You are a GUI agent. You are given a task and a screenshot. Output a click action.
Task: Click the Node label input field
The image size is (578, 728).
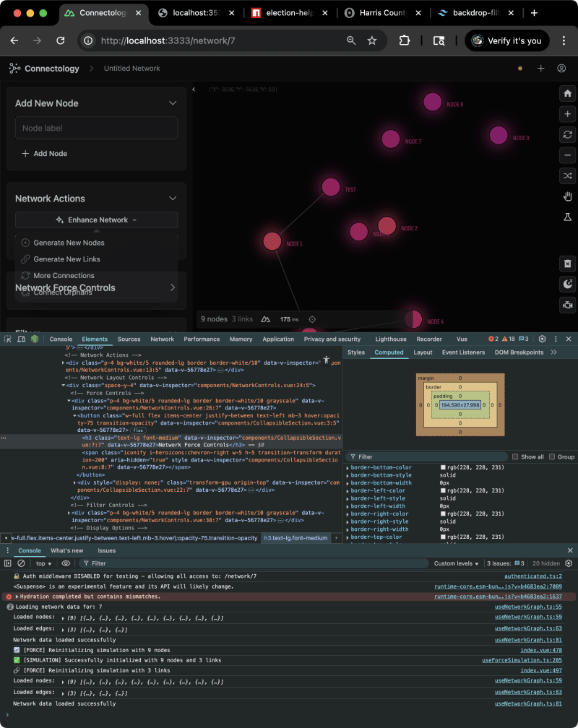96,127
